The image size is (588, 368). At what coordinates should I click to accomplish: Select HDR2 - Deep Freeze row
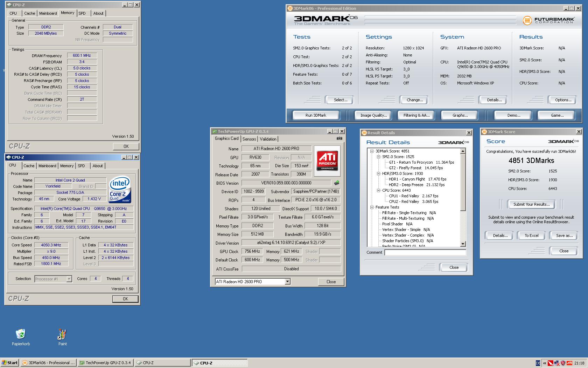(416, 185)
